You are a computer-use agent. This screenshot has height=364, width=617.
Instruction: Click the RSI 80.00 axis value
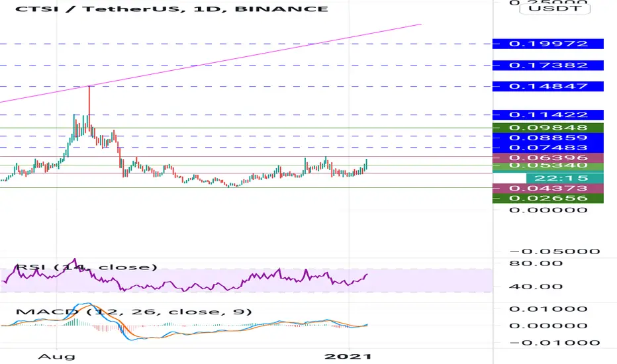pos(536,263)
